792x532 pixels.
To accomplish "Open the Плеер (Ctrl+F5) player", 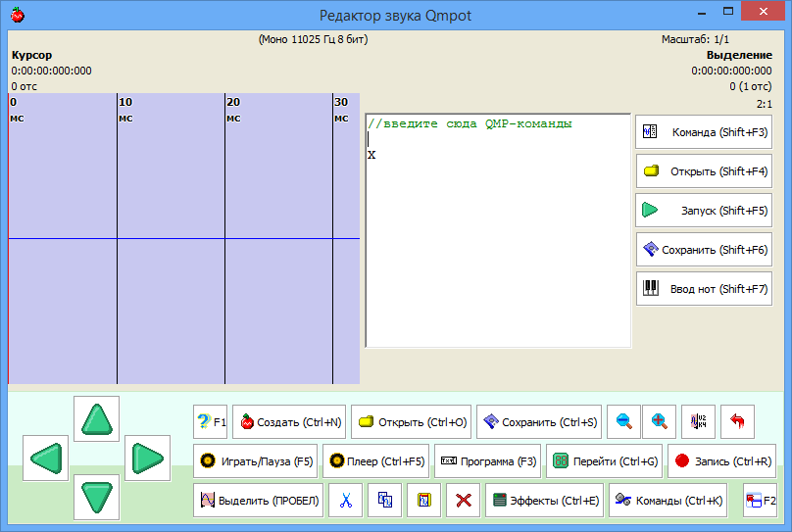I will pyautogui.click(x=375, y=460).
